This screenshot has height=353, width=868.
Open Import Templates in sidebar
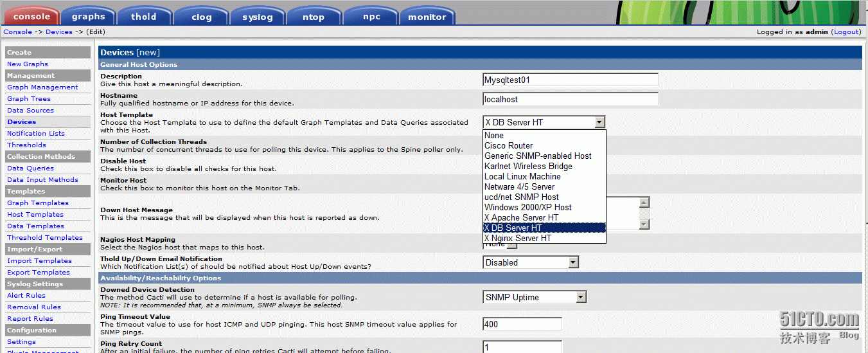39,260
